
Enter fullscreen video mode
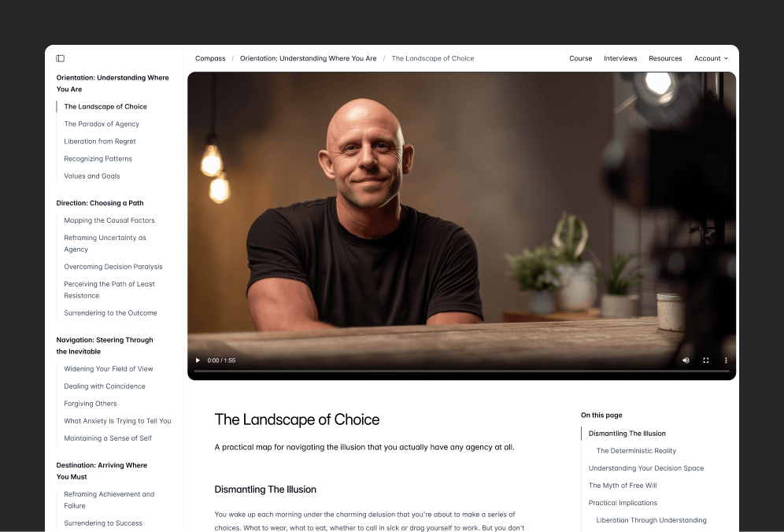[x=706, y=360]
